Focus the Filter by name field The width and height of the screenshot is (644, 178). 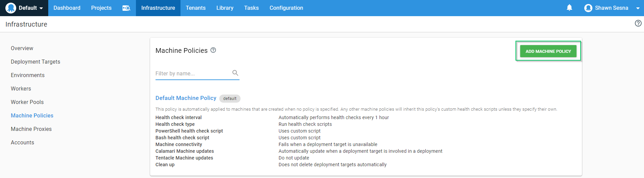(192, 73)
